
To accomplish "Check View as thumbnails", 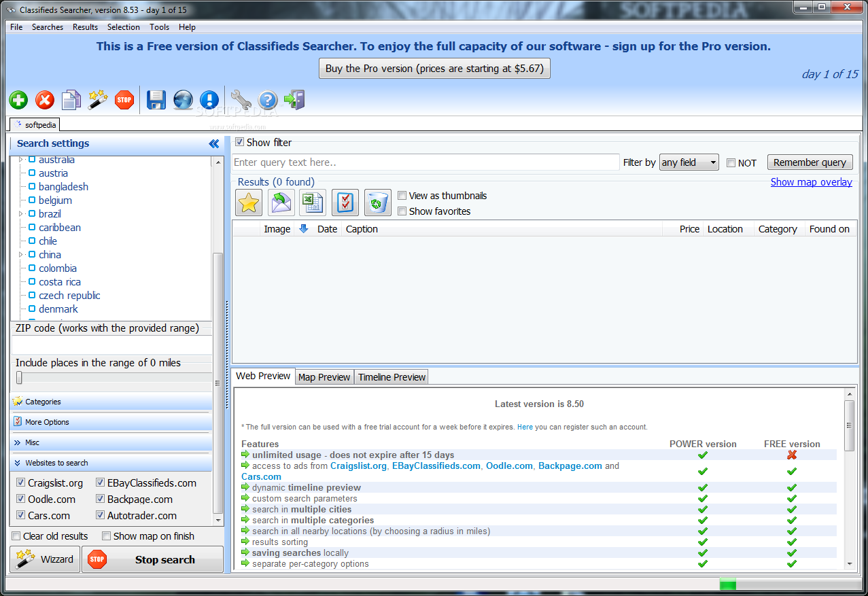I will [x=402, y=196].
